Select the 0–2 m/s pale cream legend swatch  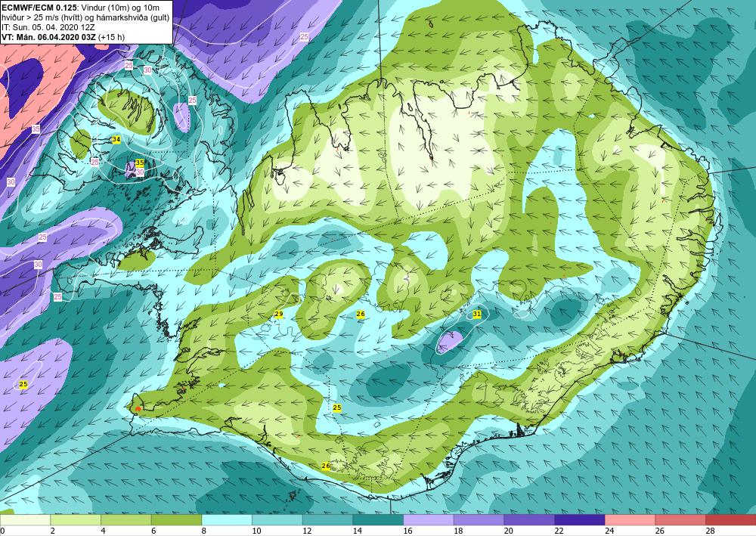pyautogui.click(x=25, y=520)
